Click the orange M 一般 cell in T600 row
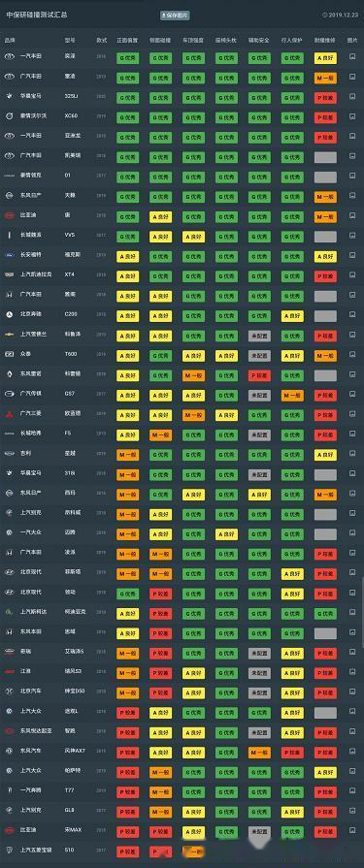Viewport: 364px width, 868px height. pyautogui.click(x=325, y=355)
